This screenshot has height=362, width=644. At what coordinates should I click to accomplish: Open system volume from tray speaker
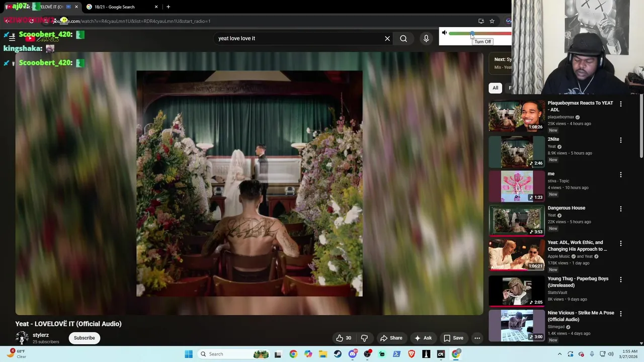611,354
